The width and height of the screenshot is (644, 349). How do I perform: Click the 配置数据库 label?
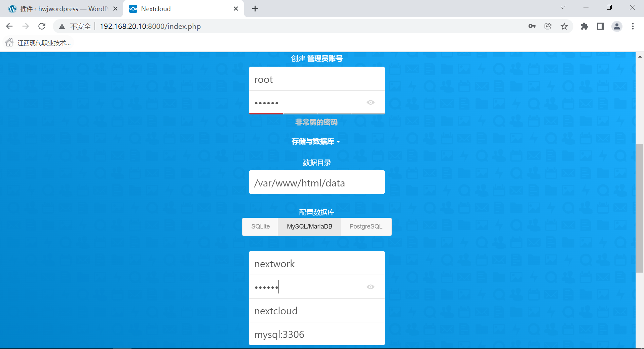(x=317, y=212)
